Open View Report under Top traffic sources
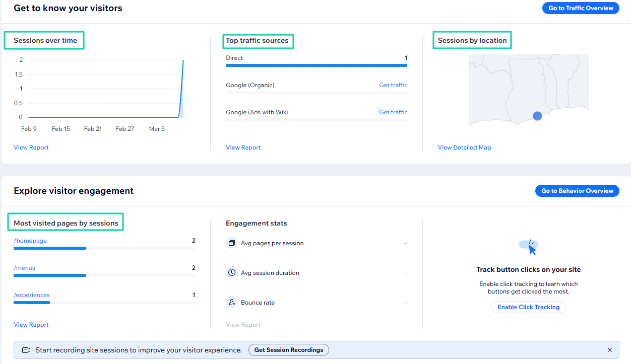631x364 pixels. click(x=243, y=148)
